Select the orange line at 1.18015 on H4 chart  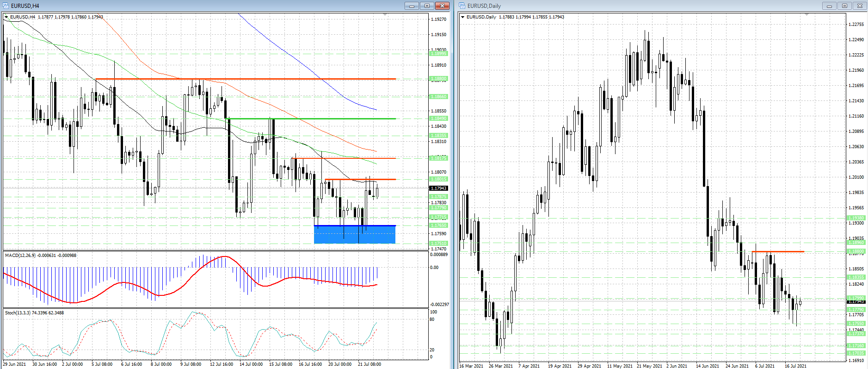(x=360, y=179)
